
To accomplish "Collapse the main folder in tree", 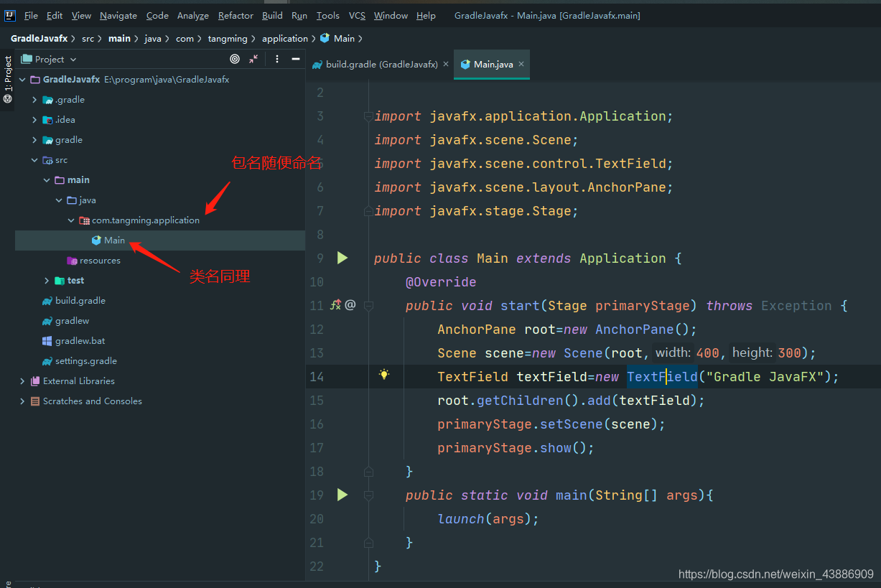I will (x=47, y=180).
